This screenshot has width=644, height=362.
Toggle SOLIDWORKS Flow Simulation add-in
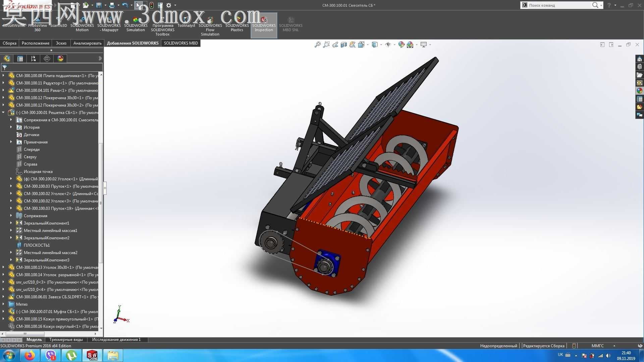(x=210, y=27)
